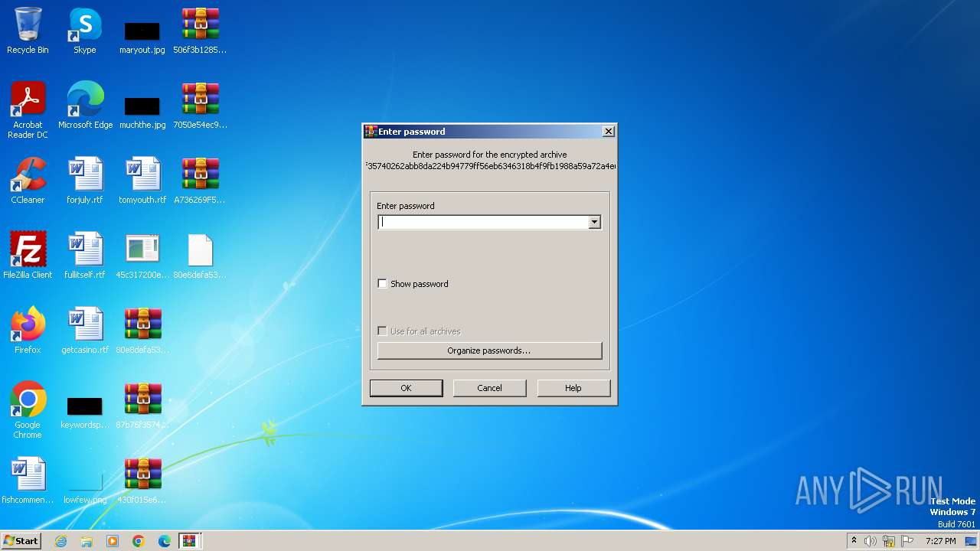Select the A736269F5 archive icon
This screenshot has height=551, width=980.
200,181
